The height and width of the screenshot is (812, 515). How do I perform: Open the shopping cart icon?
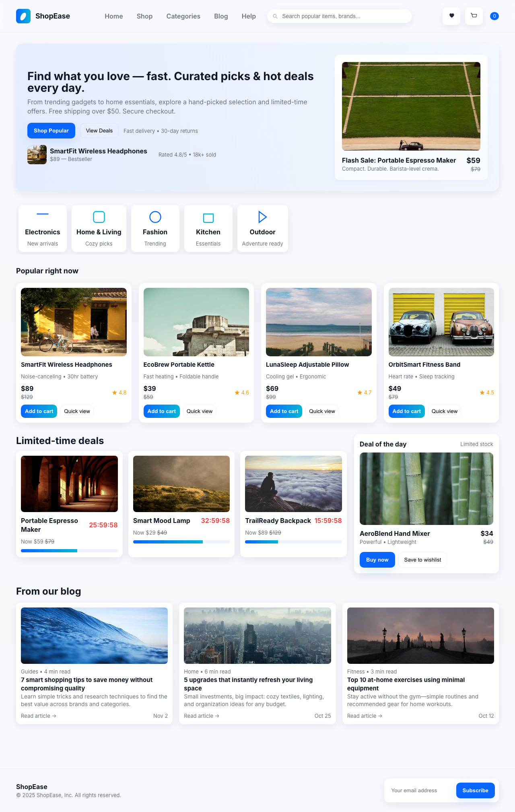pyautogui.click(x=474, y=16)
